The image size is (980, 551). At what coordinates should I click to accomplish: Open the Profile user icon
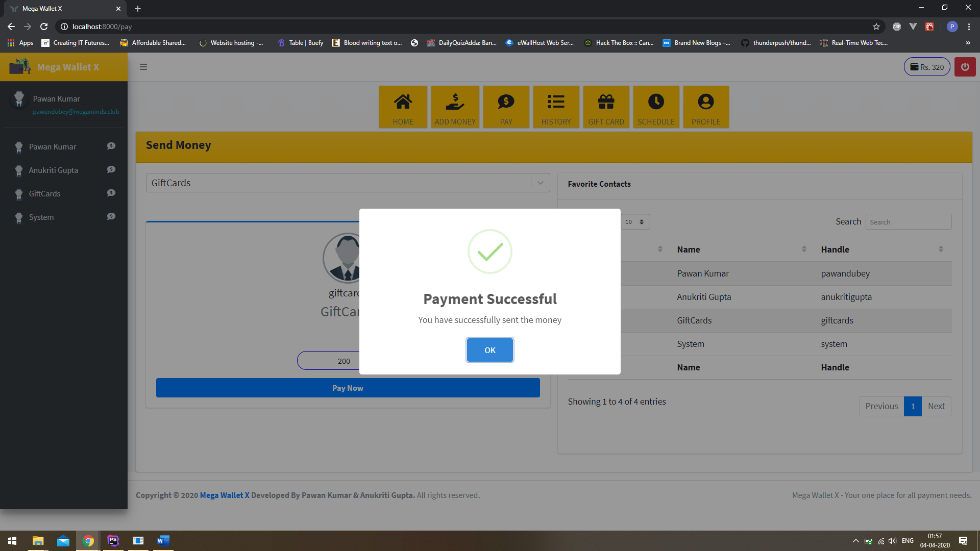(705, 102)
